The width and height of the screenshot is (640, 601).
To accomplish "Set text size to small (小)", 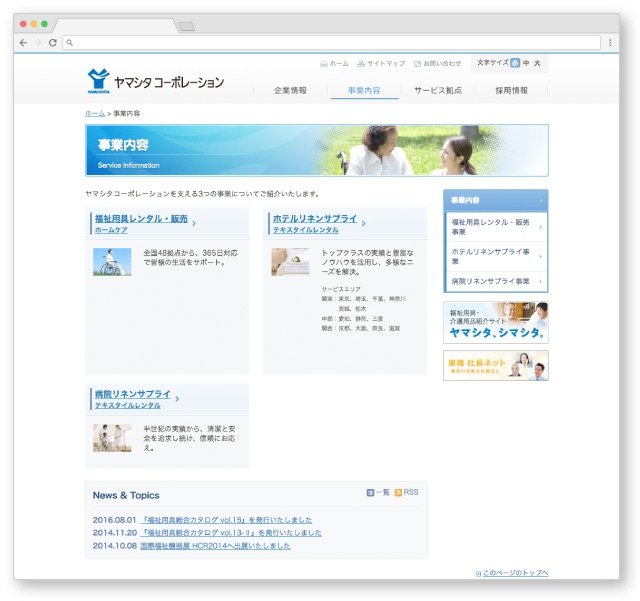I will pos(515,63).
